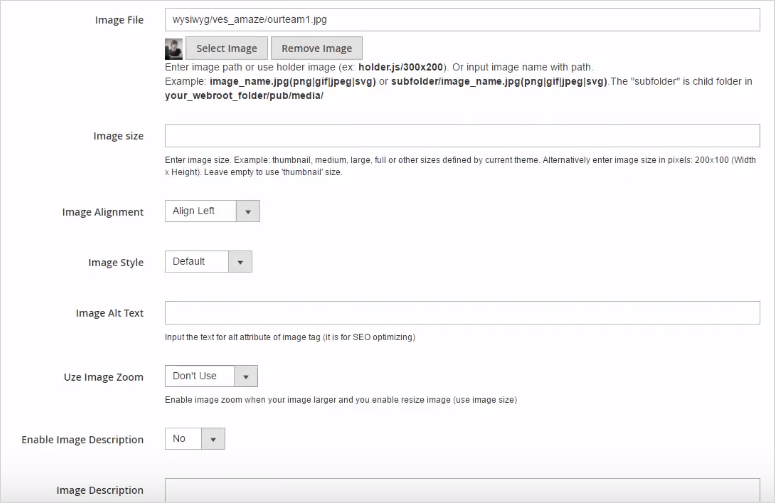Click the Select Image button
This screenshot has width=775, height=503.
tap(226, 48)
